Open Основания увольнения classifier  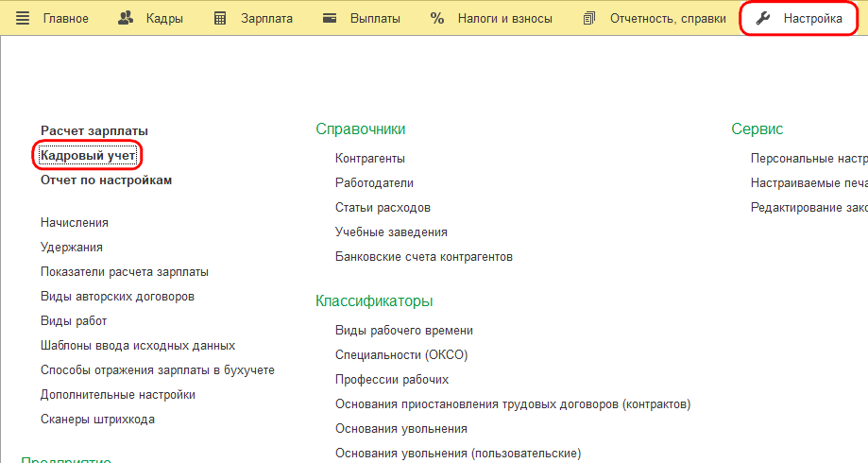(x=401, y=429)
